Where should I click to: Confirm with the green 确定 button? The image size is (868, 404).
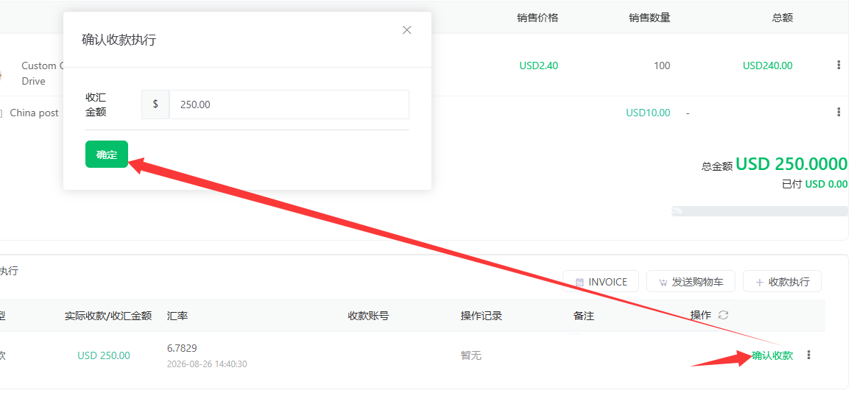(x=107, y=155)
